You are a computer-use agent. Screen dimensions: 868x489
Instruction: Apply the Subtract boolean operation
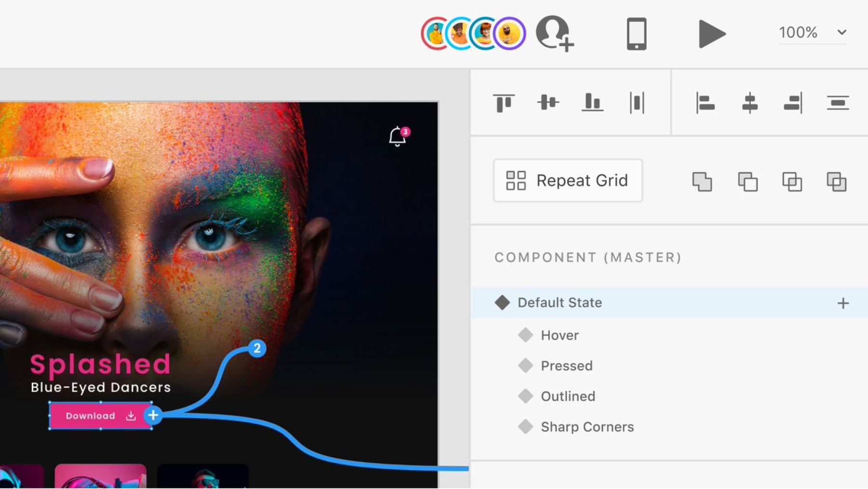click(747, 182)
